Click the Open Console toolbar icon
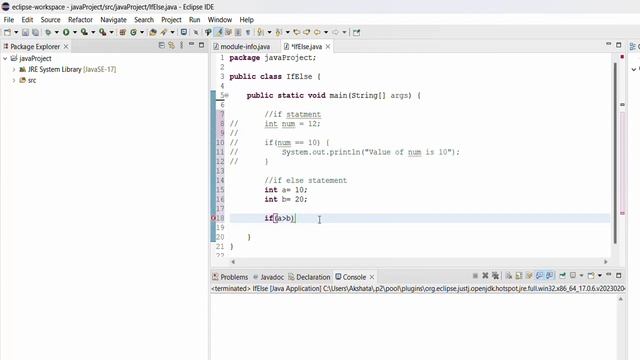Image resolution: width=640 pixels, height=360 pixels. (x=184, y=32)
